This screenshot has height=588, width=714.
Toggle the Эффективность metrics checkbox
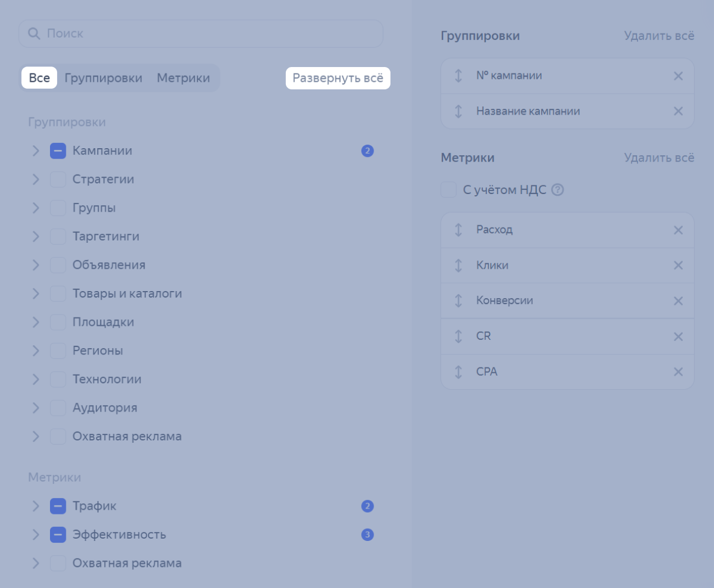point(58,534)
